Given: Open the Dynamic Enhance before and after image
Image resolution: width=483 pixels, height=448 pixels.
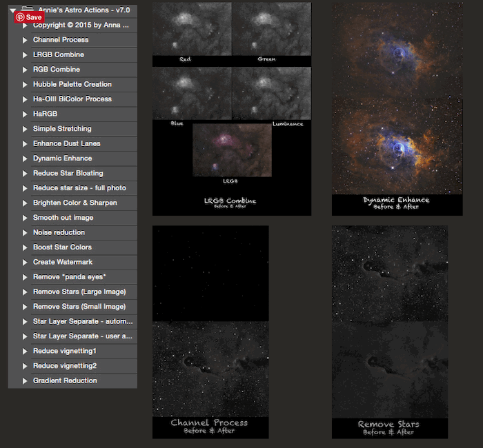Looking at the screenshot, I should click(x=397, y=107).
